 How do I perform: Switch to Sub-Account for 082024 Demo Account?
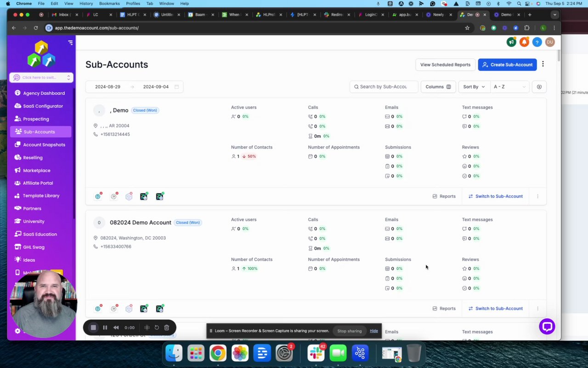495,309
